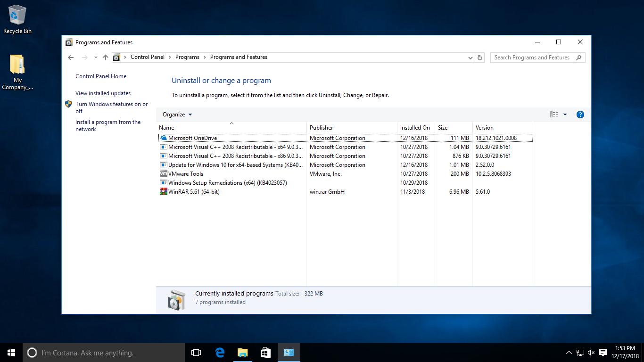Sort list by the Publisher column header
The height and width of the screenshot is (362, 644).
pos(322,128)
